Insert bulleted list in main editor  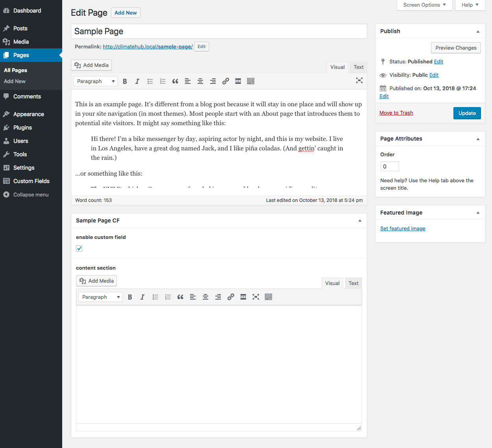150,81
